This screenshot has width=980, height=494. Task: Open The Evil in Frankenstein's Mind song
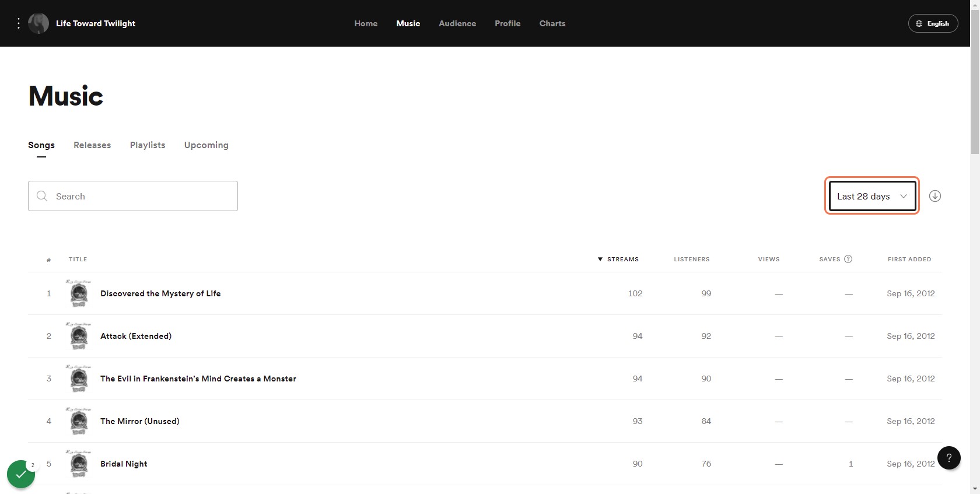tap(198, 379)
